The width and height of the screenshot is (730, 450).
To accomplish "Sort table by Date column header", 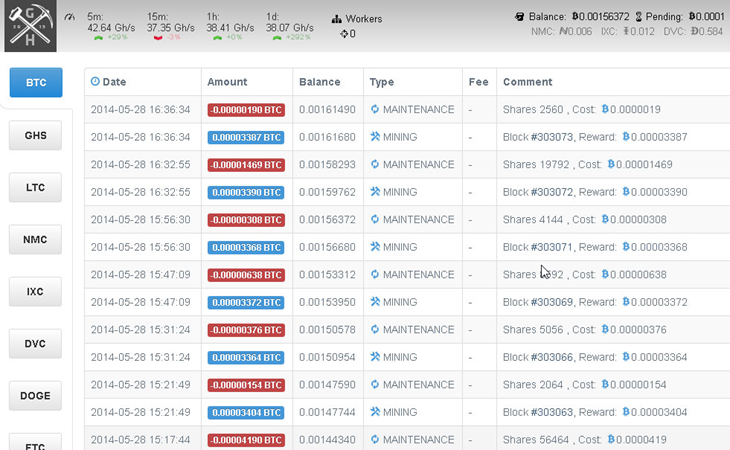I will click(114, 82).
